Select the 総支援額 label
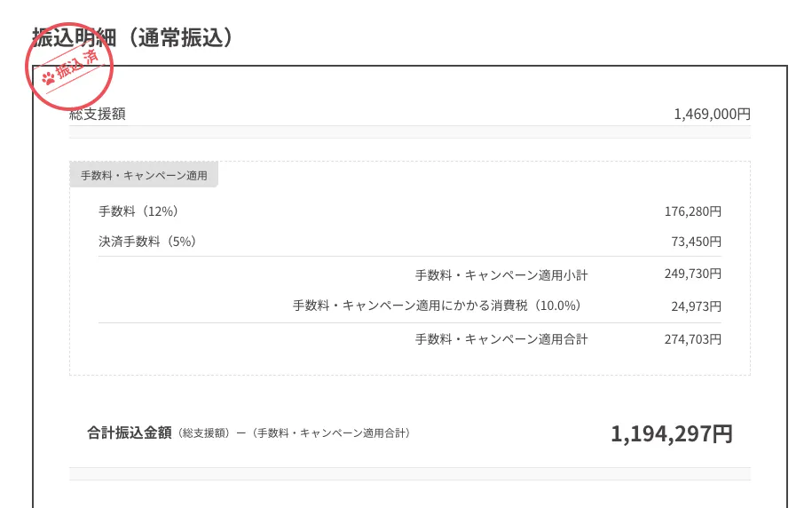The height and width of the screenshot is (508, 812). tap(98, 114)
